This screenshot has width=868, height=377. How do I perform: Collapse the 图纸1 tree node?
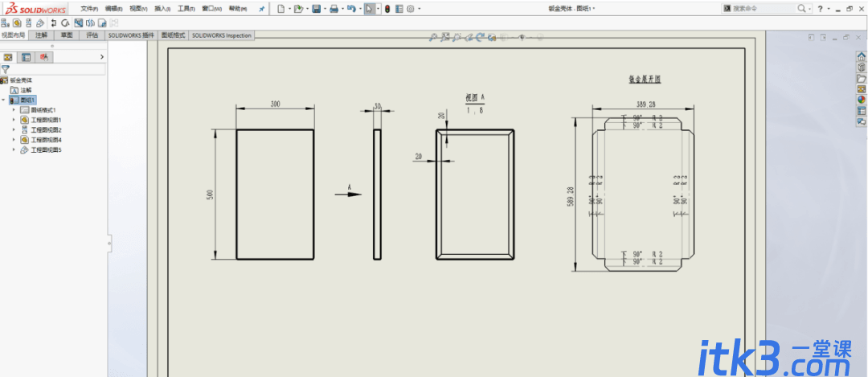pyautogui.click(x=4, y=100)
